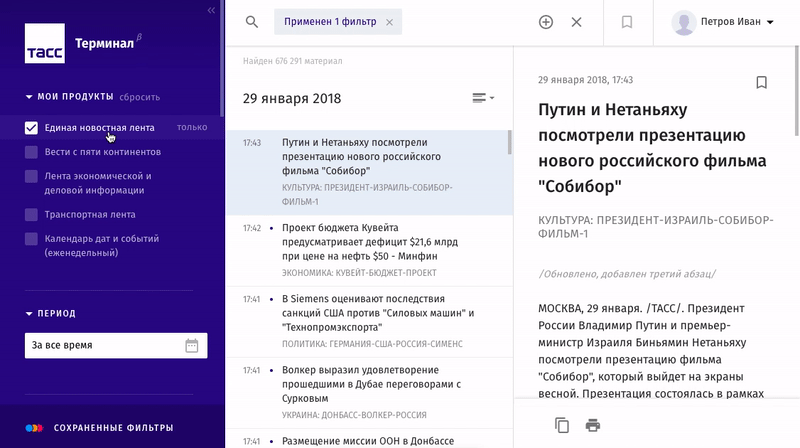Open СОХРАНЕННЫЕ ФИЛЬТРЫ panel
Viewport: 800px width, 448px height.
tap(113, 428)
